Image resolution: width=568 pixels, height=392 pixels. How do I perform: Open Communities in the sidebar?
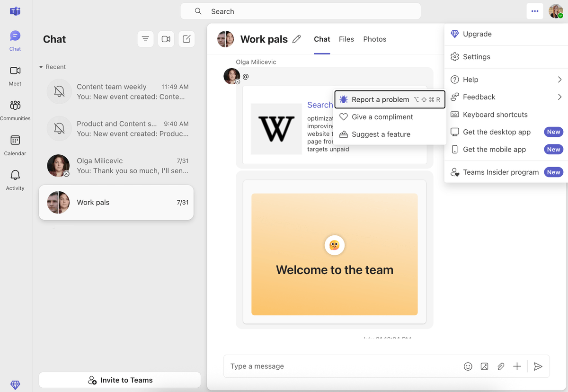tap(15, 110)
